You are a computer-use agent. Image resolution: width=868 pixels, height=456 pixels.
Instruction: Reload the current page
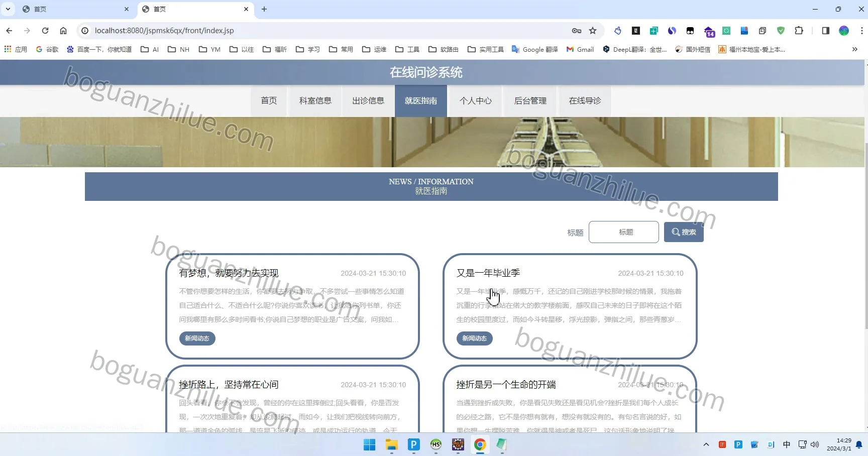click(x=45, y=31)
